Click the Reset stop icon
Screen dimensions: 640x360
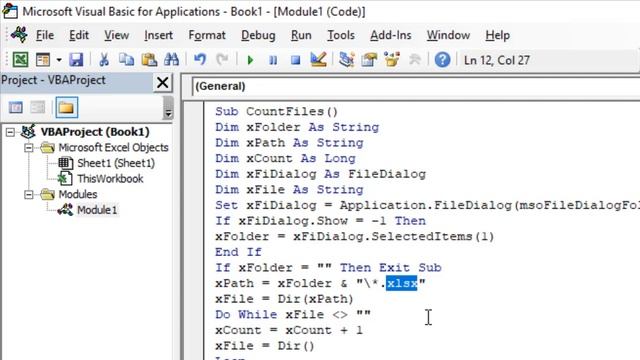coord(296,60)
